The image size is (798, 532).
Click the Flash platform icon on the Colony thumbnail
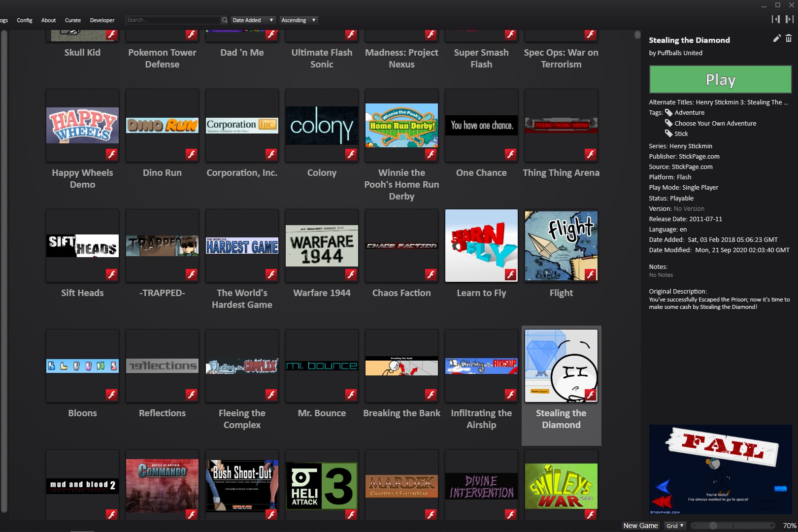(x=351, y=154)
